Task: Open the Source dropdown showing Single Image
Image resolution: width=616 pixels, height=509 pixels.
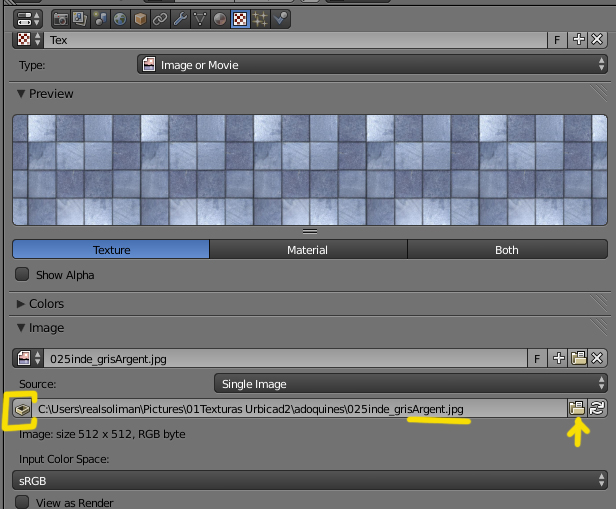Action: coord(411,383)
